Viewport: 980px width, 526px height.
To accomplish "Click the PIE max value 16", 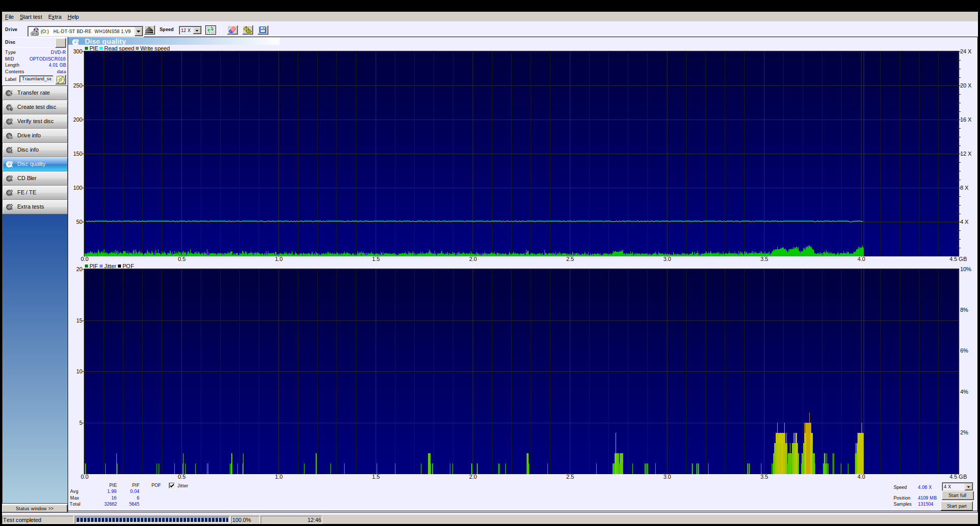I will [114, 498].
